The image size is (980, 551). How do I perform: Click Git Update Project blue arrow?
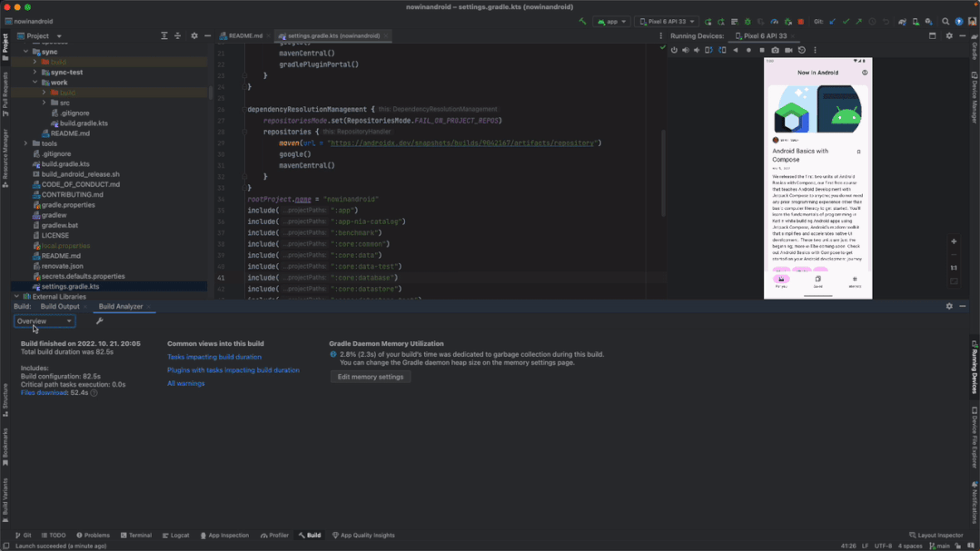pyautogui.click(x=833, y=21)
